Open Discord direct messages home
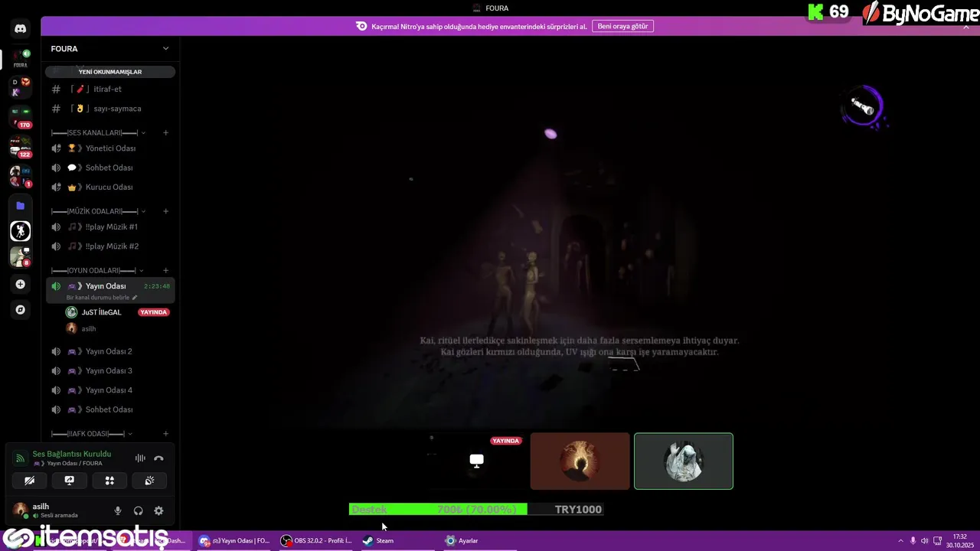The image size is (980, 551). (x=21, y=29)
